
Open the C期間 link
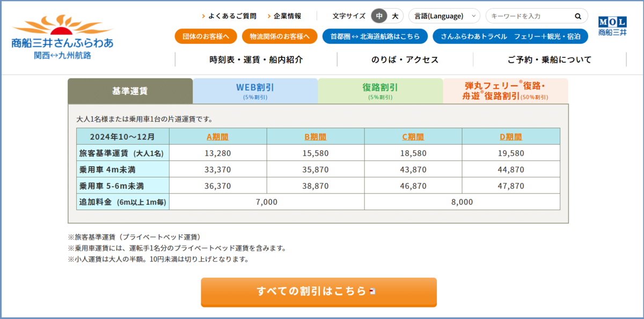point(413,137)
